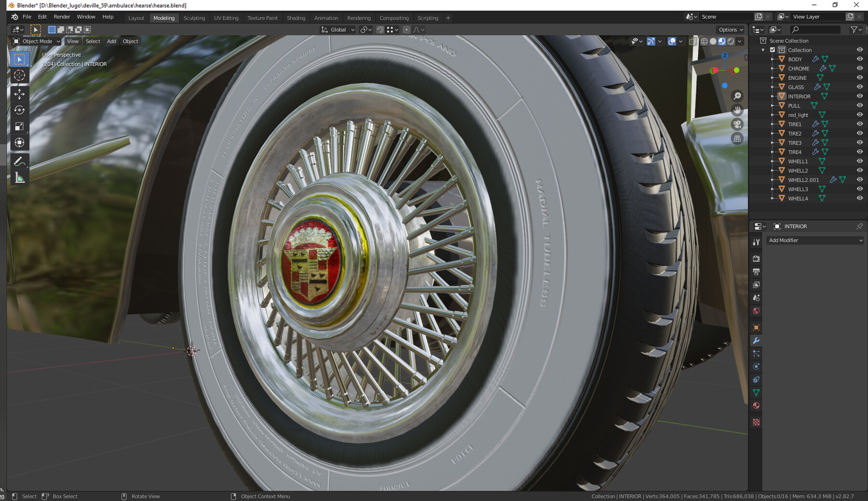The width and height of the screenshot is (868, 501).
Task: Toggle snapping magnet icon
Action: coord(380,29)
